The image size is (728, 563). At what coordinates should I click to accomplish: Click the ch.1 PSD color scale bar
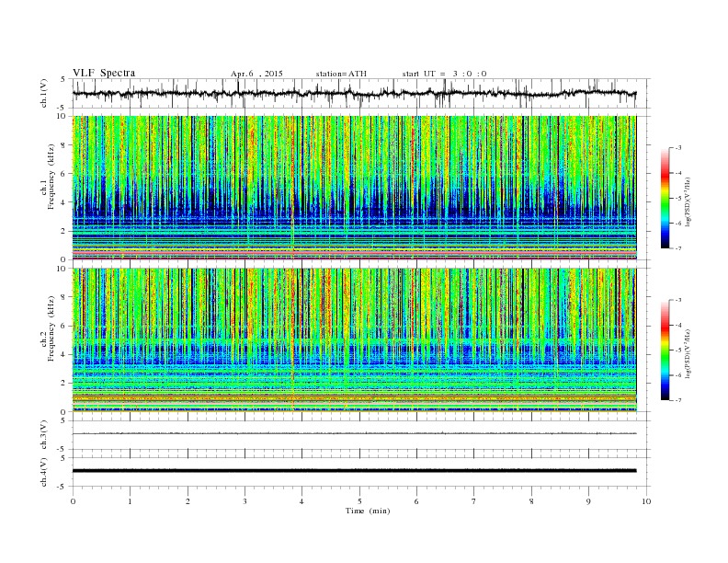pyautogui.click(x=665, y=199)
